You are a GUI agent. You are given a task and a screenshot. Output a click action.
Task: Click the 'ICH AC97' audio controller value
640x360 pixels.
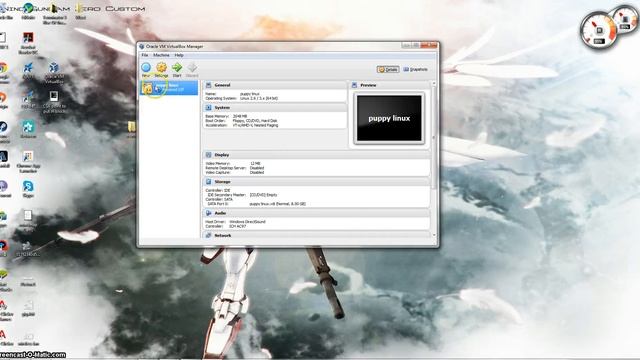coord(237,226)
